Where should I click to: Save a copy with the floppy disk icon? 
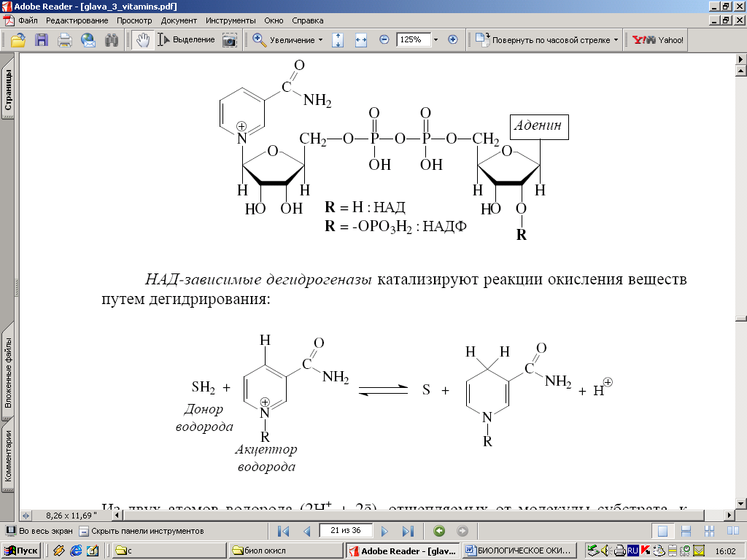coord(42,40)
